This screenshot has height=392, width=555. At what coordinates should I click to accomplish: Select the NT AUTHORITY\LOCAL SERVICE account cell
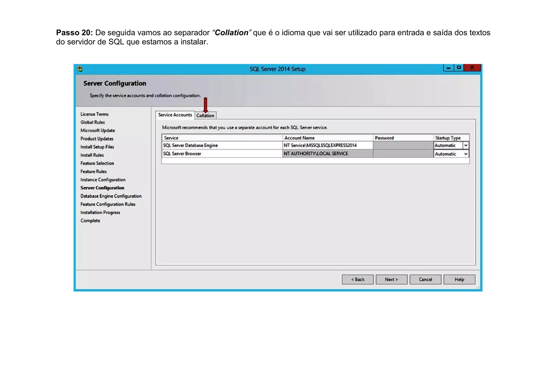328,153
